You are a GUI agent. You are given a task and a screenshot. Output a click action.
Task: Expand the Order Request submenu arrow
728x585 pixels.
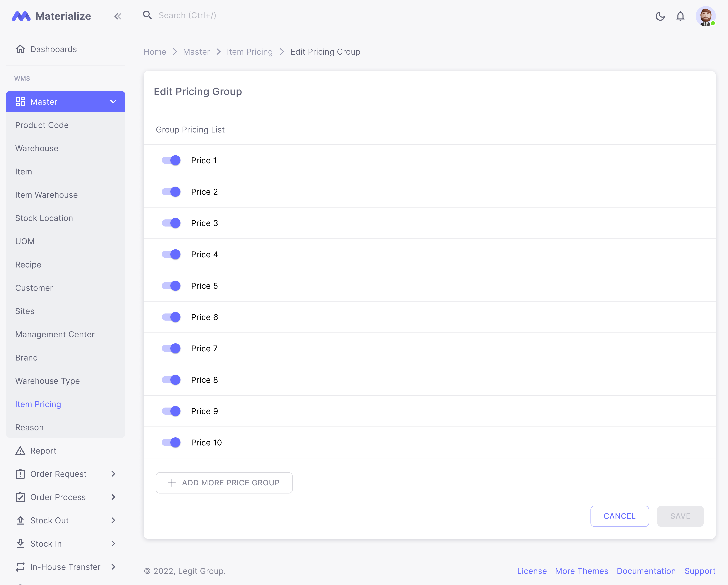[113, 474]
